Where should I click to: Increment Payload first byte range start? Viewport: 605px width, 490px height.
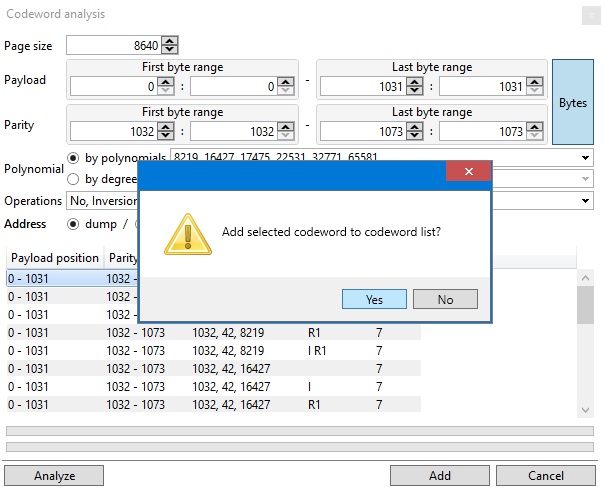(x=166, y=82)
